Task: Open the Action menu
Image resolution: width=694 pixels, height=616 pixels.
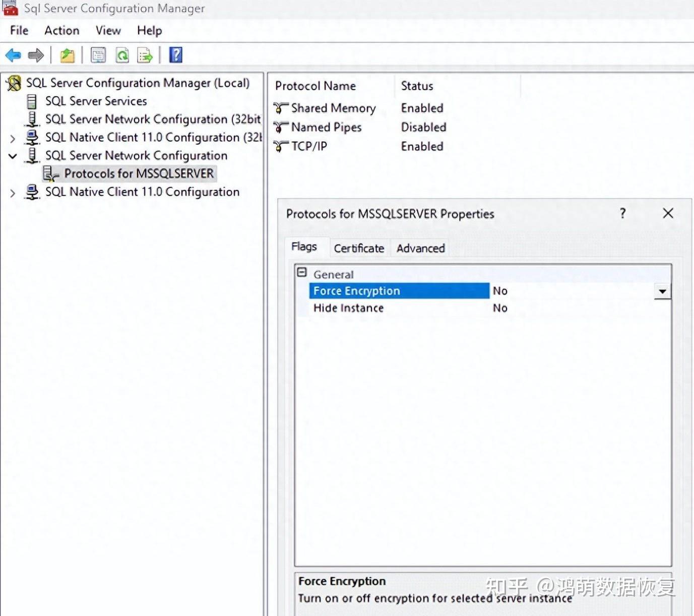Action: 61,30
